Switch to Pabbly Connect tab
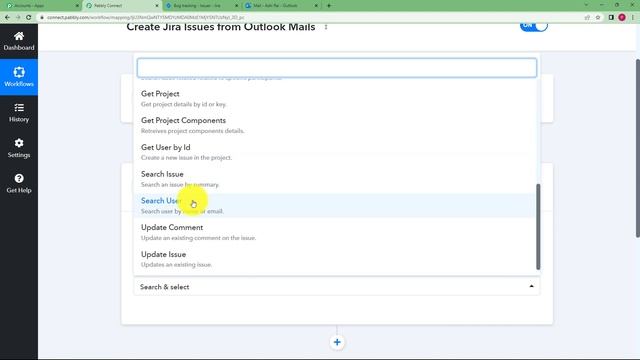 coord(121,6)
